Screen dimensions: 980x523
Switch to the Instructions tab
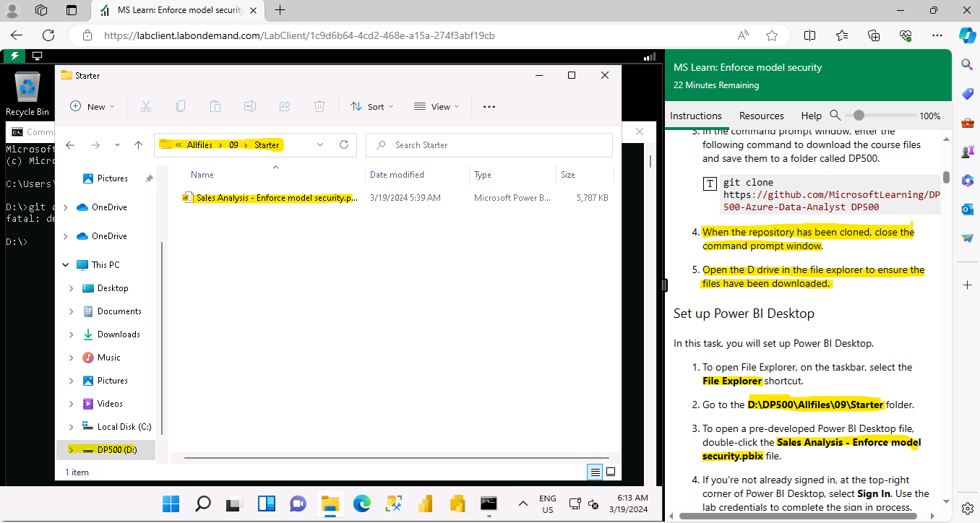pyautogui.click(x=696, y=116)
